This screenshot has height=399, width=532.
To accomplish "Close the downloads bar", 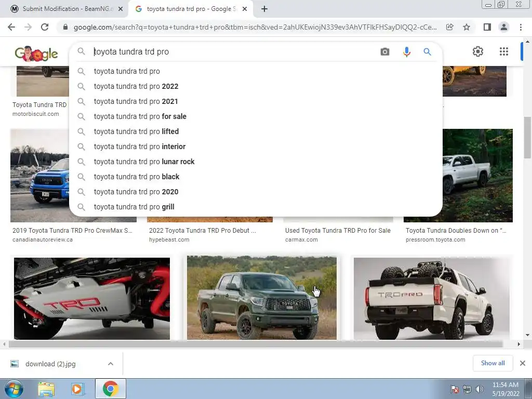I will tap(523, 363).
